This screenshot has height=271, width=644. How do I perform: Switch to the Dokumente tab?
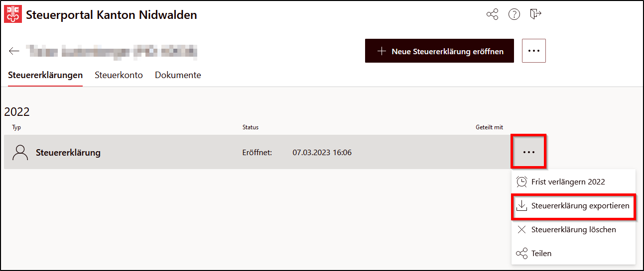point(178,75)
